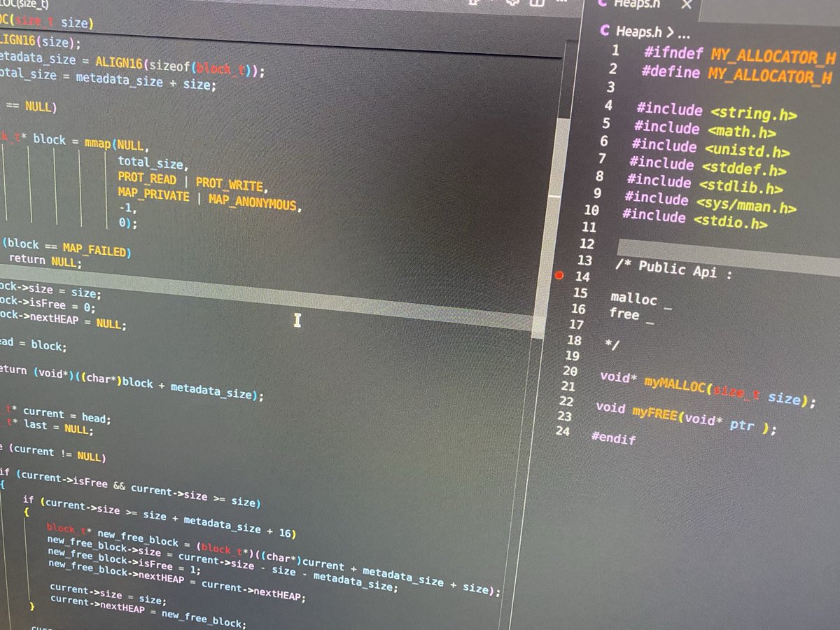Click the '-1,' mmap argument
Screen dimensions: 840x630
tap(128, 209)
